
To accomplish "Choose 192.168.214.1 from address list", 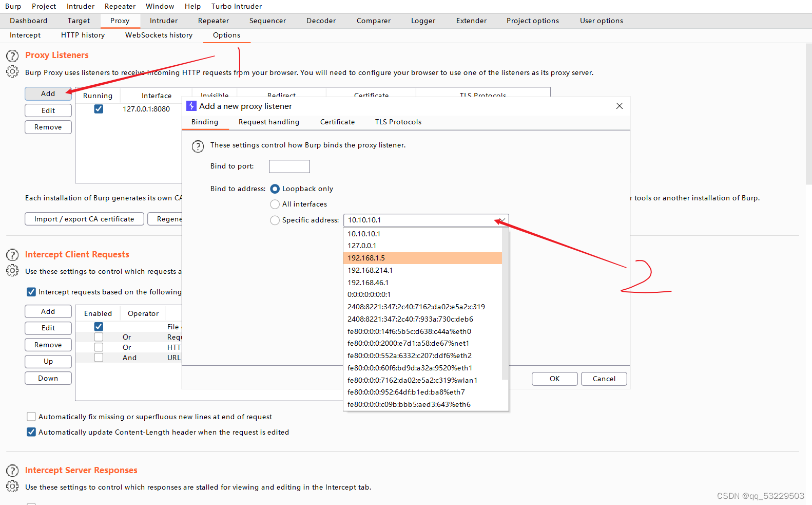I will pyautogui.click(x=422, y=270).
